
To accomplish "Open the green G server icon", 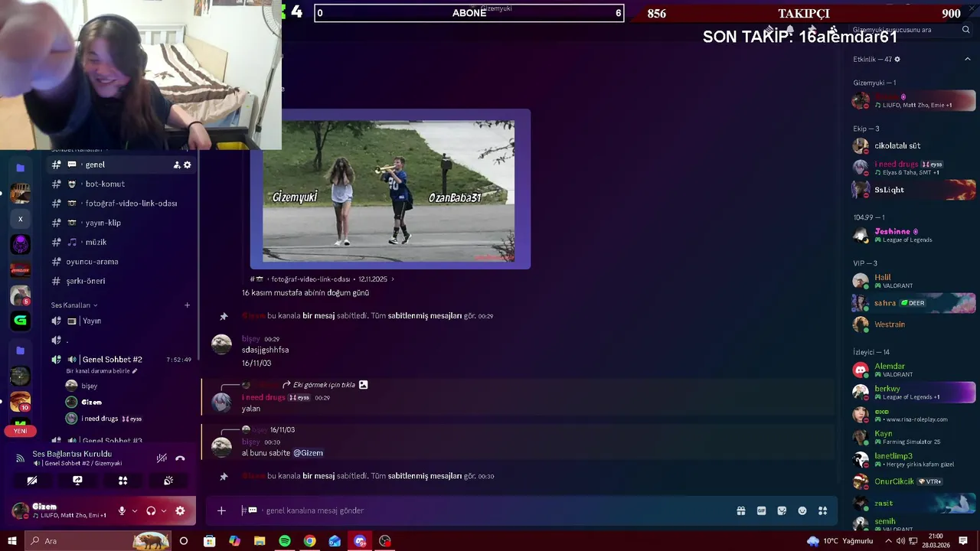I will point(21,321).
